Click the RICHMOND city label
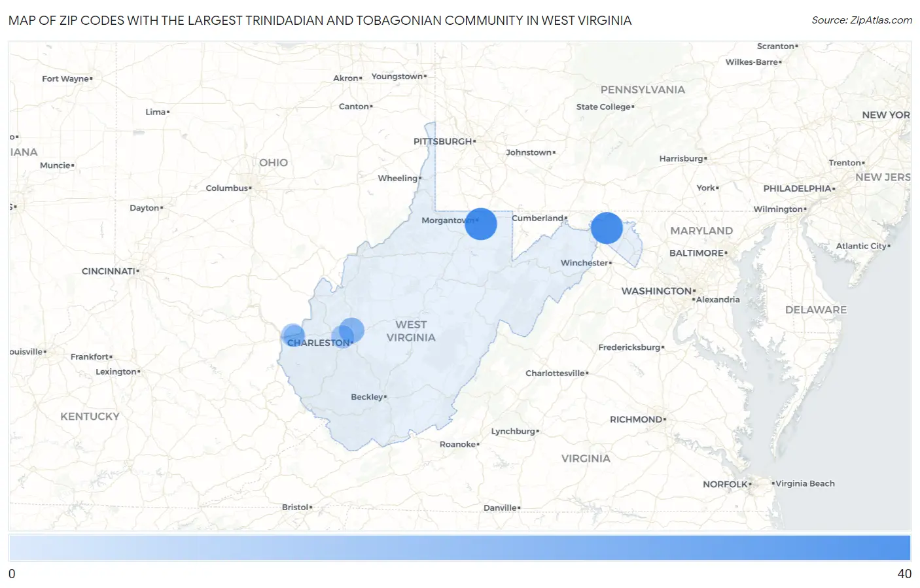This screenshot has height=588, width=920. pyautogui.click(x=636, y=420)
